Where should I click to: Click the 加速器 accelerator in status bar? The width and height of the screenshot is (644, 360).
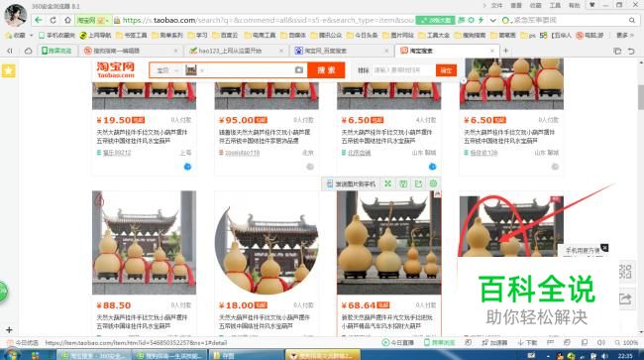click(494, 342)
